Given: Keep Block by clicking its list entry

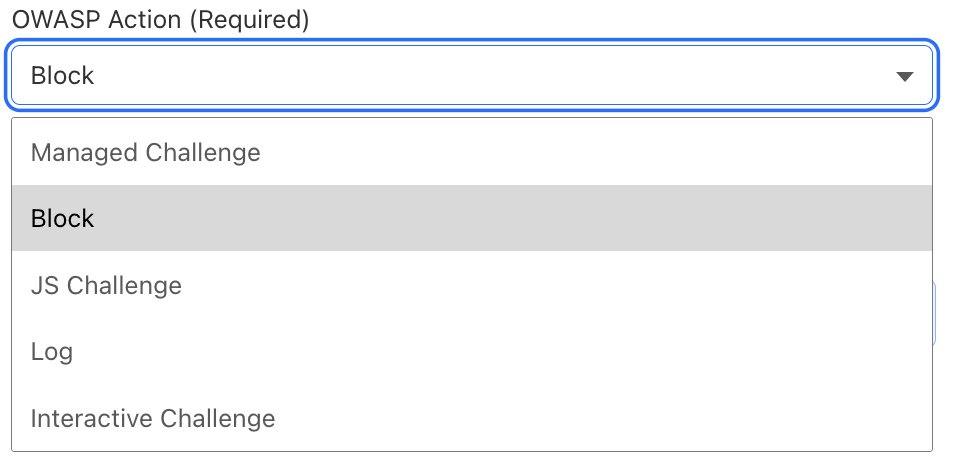Looking at the screenshot, I should click(x=63, y=219).
